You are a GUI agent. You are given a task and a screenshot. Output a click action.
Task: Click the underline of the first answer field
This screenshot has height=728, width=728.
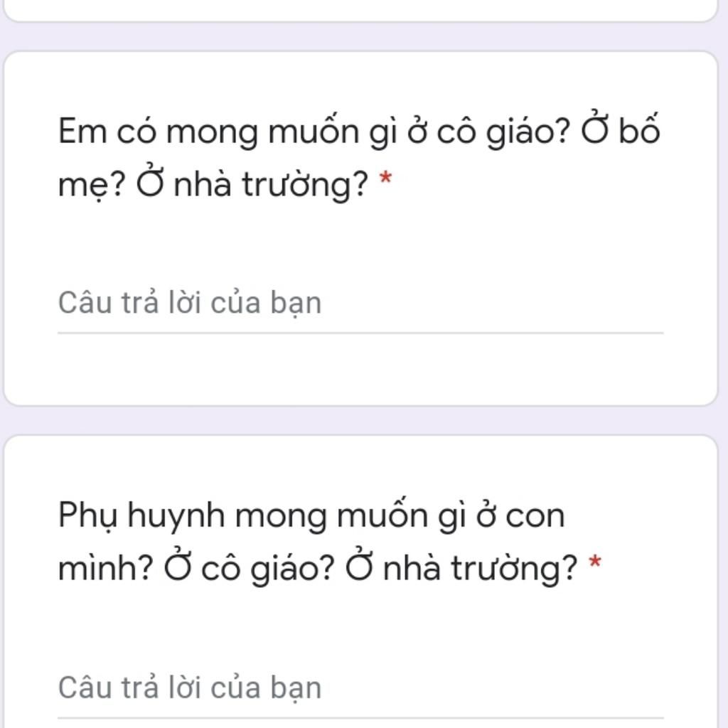tap(360, 332)
